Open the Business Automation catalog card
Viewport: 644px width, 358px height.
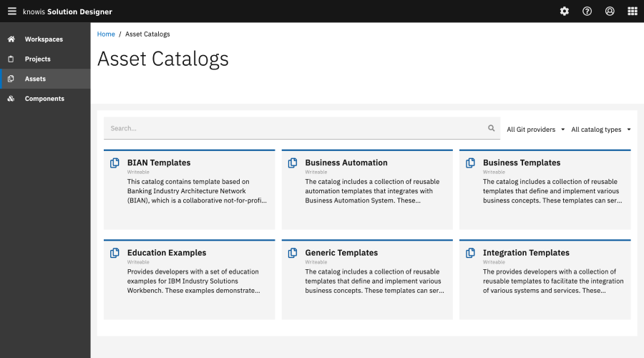coord(367,190)
